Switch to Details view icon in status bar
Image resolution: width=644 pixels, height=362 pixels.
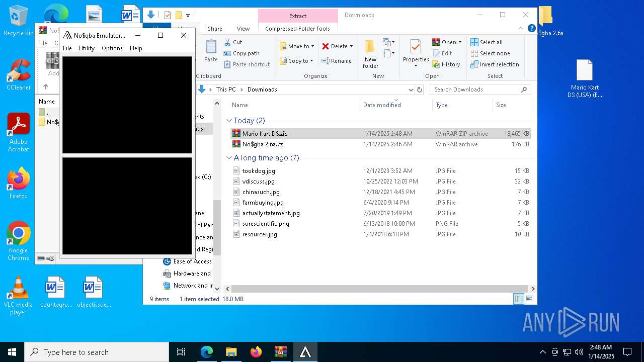pyautogui.click(x=519, y=299)
